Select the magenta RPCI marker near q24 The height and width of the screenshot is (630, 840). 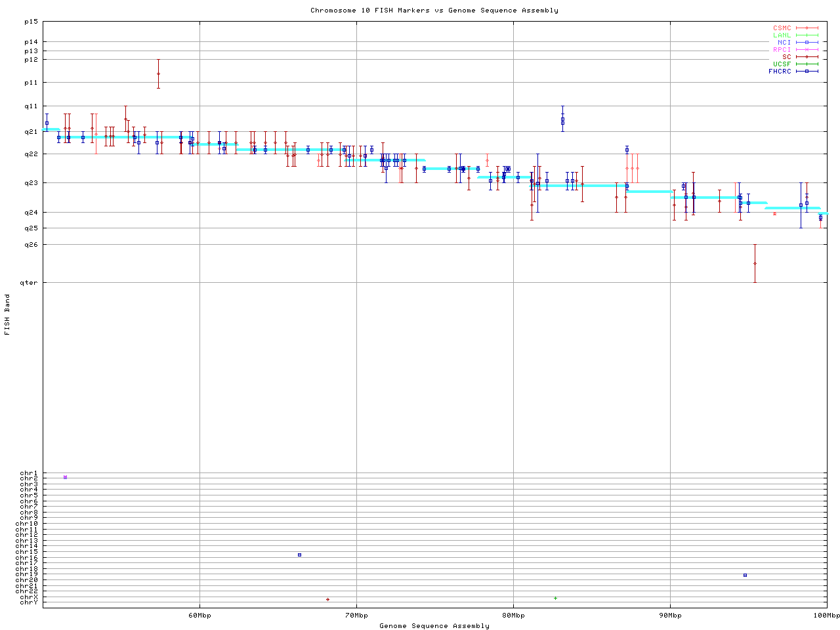(774, 213)
